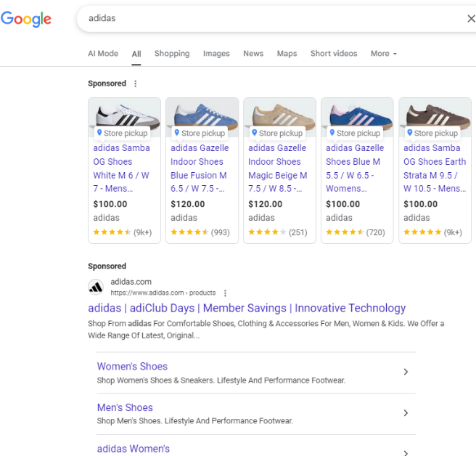This screenshot has width=476, height=456.
Task: Click Store pickup badge on white Samba
Action: click(x=123, y=133)
